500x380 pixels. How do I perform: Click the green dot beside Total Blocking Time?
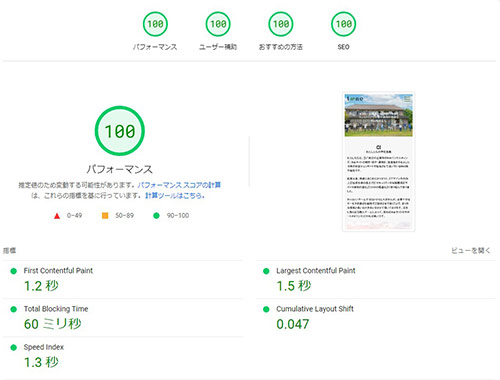[x=14, y=309]
